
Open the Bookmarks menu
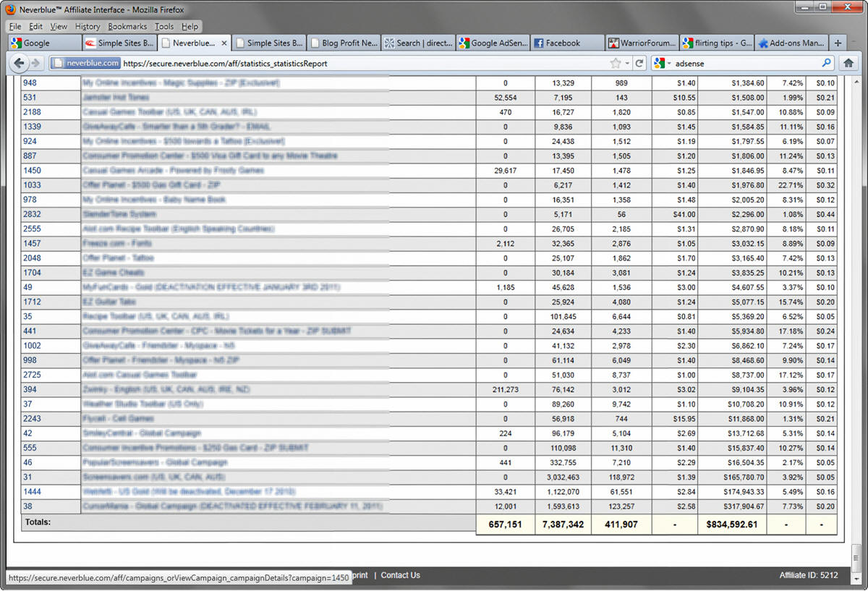click(x=127, y=26)
